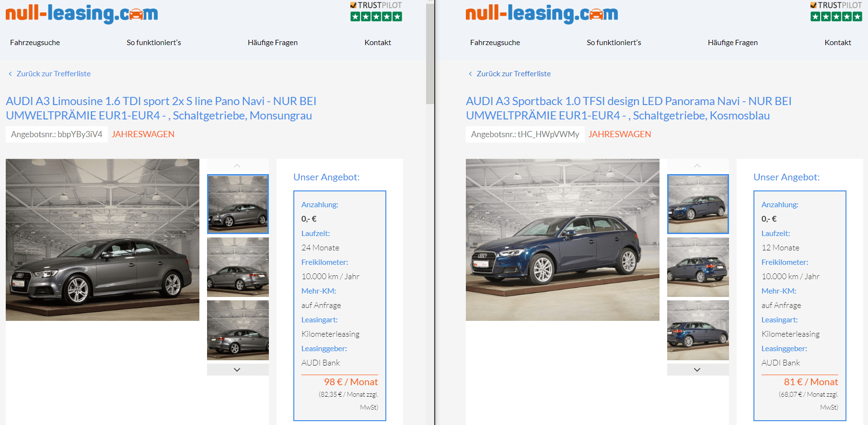Click gallery up chevron for blue Sportback
This screenshot has height=425, width=868.
[697, 165]
